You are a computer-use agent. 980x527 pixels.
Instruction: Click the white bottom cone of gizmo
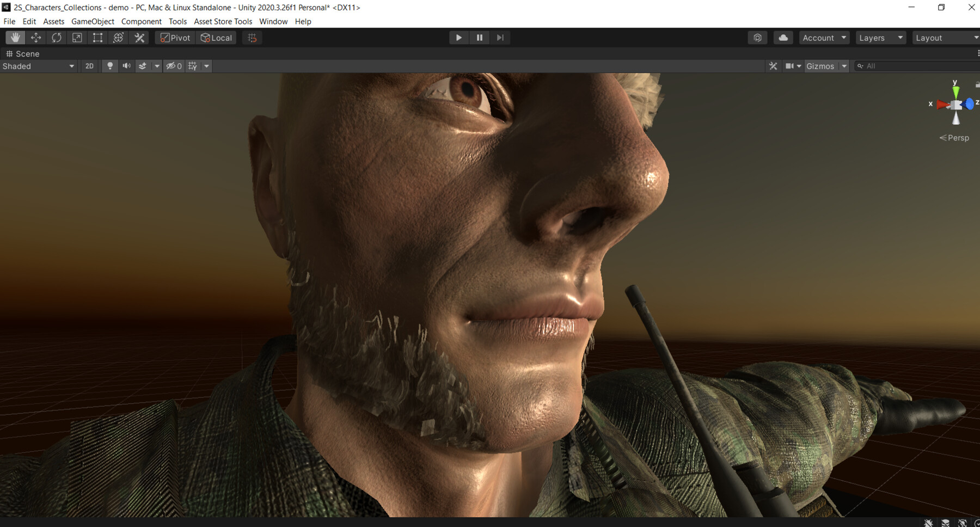tap(956, 119)
